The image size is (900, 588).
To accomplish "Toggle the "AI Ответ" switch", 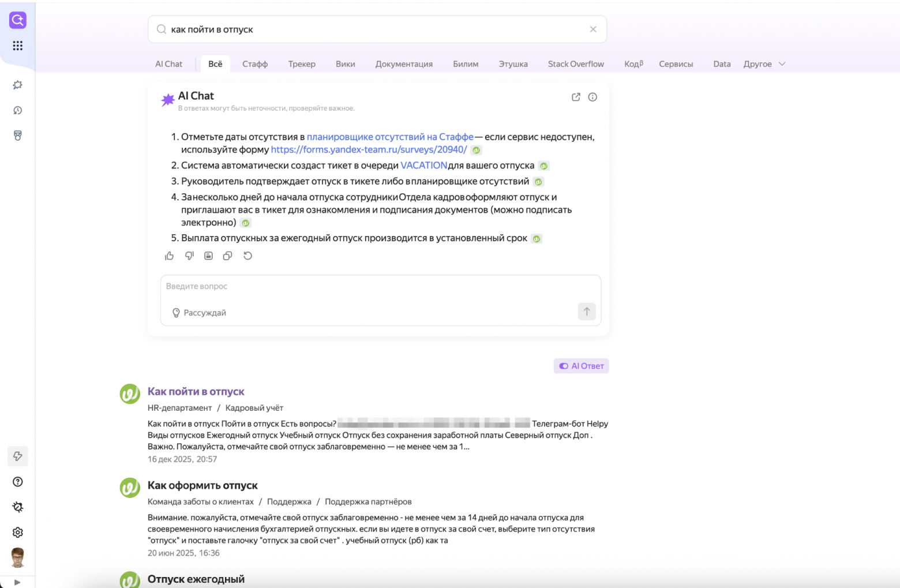I will pos(582,366).
